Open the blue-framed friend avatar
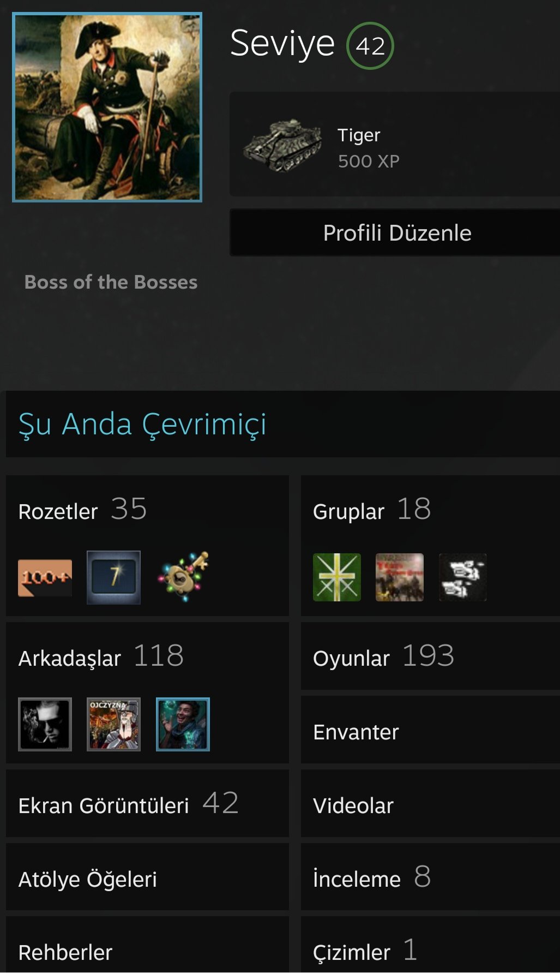 coord(183,724)
